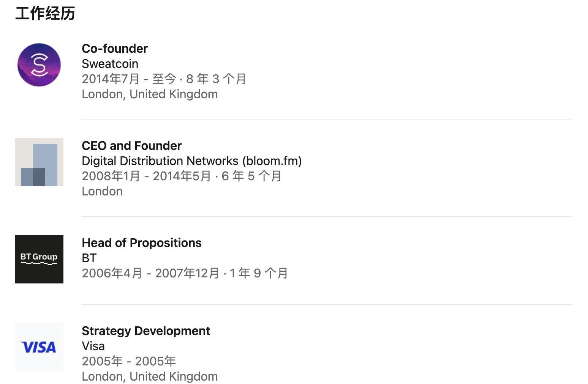
Task: Click the Sweatcoin company logo
Action: click(39, 65)
